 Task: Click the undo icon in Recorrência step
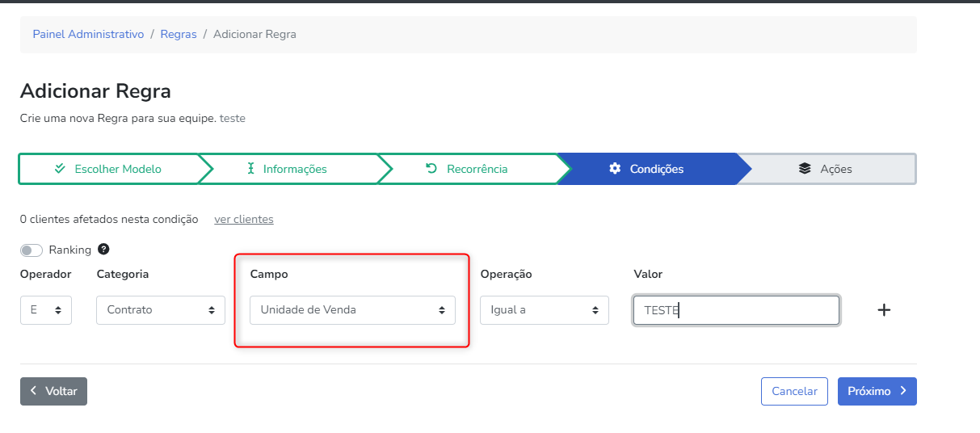[431, 169]
